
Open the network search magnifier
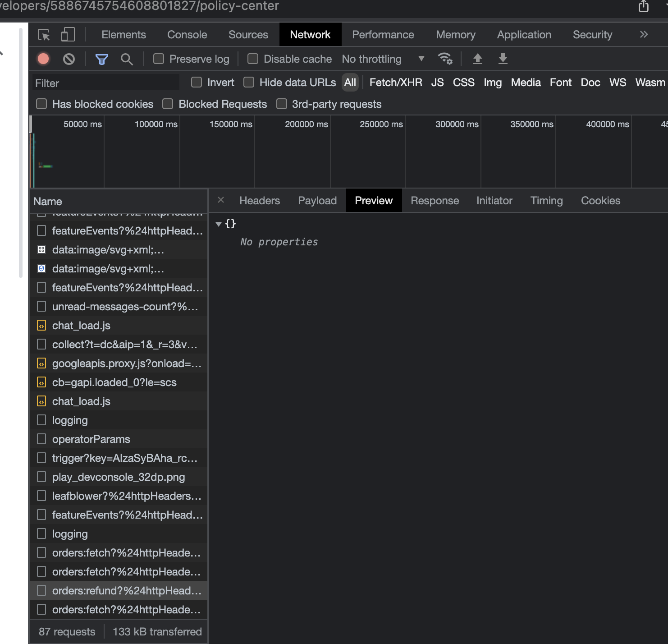point(127,59)
